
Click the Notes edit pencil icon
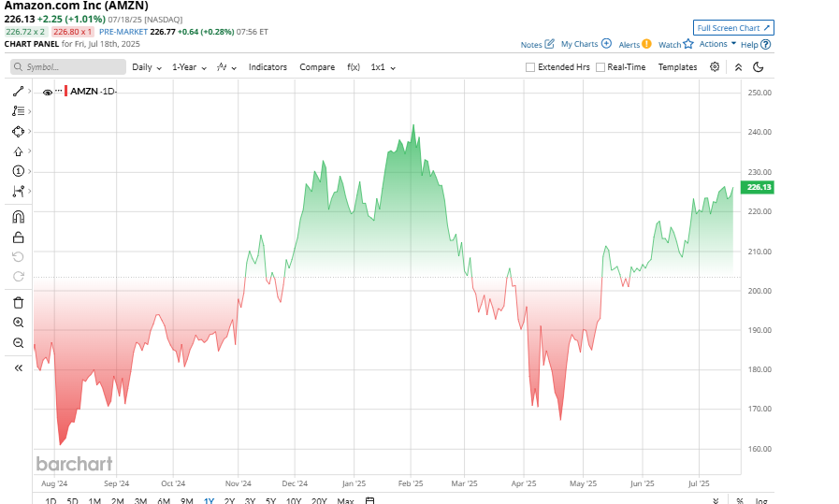[550, 44]
